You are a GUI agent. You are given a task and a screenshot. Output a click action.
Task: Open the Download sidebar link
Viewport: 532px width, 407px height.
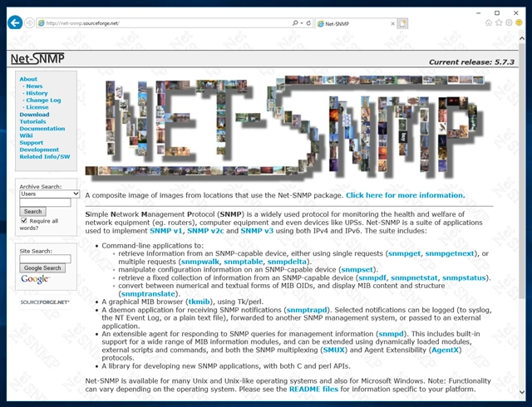(34, 115)
